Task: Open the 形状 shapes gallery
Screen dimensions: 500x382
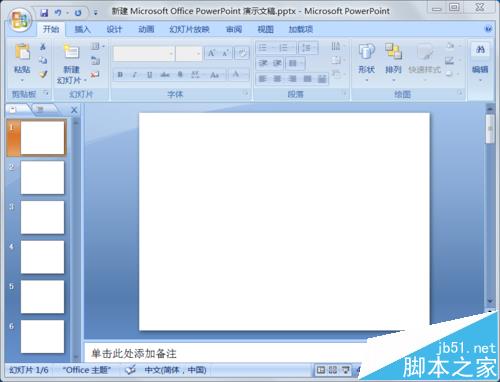Action: click(367, 62)
